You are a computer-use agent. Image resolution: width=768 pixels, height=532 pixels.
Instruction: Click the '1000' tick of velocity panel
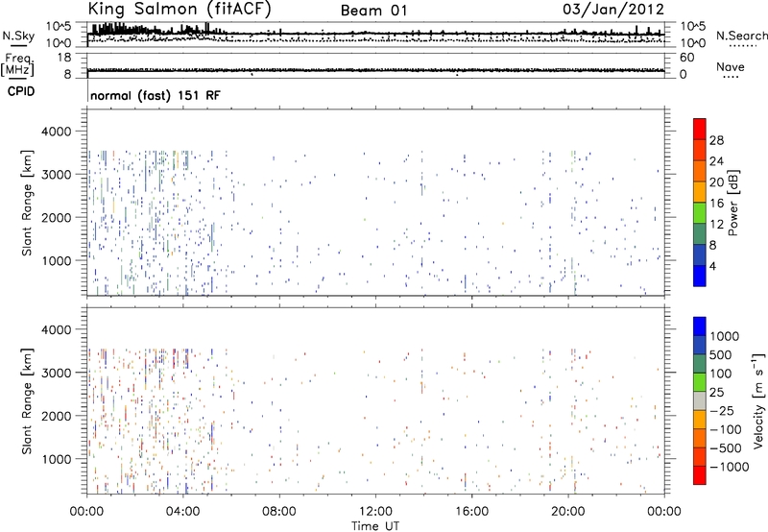point(56,459)
